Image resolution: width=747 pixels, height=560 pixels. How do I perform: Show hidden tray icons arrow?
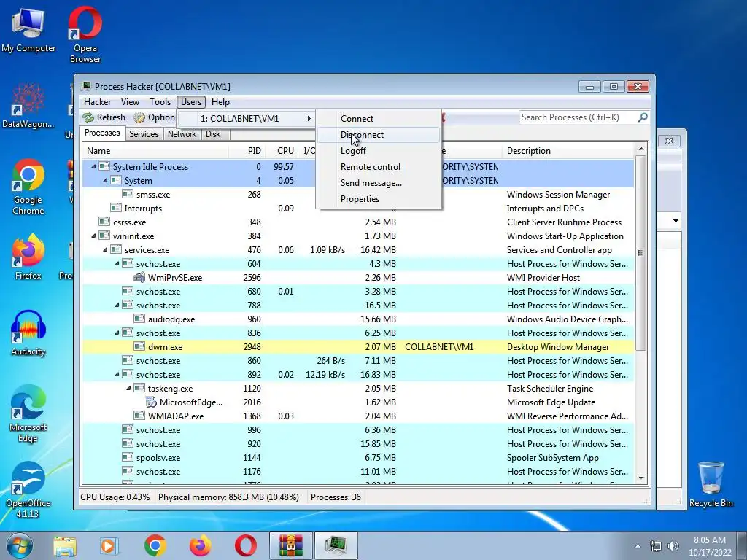pos(638,546)
